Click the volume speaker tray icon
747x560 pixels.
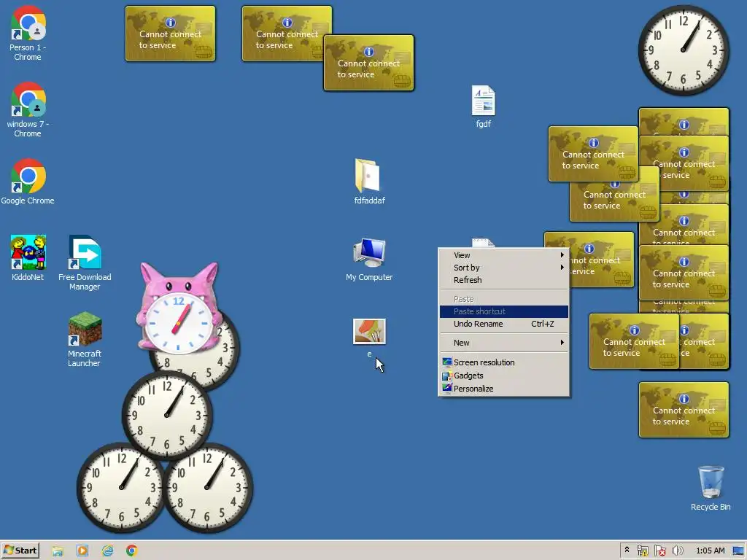(677, 551)
